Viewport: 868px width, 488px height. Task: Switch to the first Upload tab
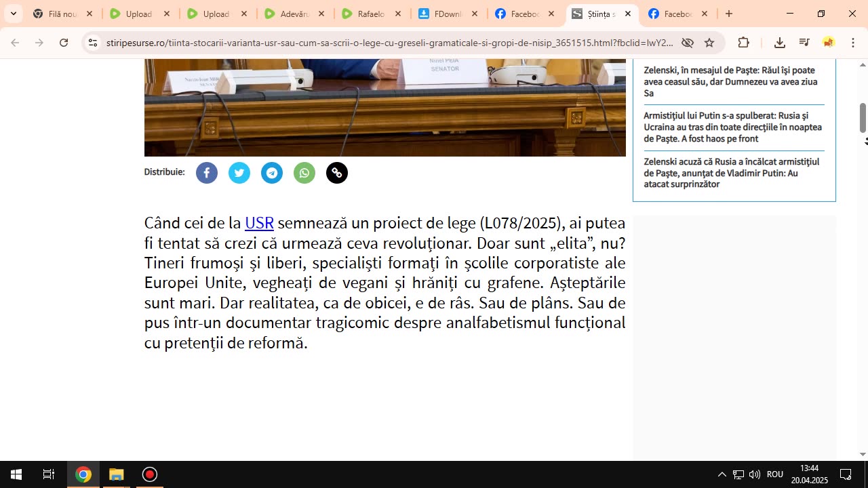coord(140,14)
